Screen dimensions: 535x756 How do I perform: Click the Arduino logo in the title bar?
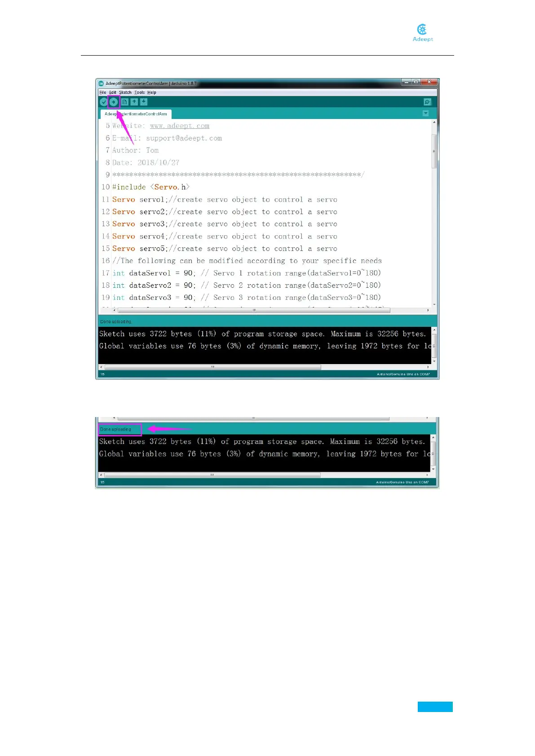point(102,84)
